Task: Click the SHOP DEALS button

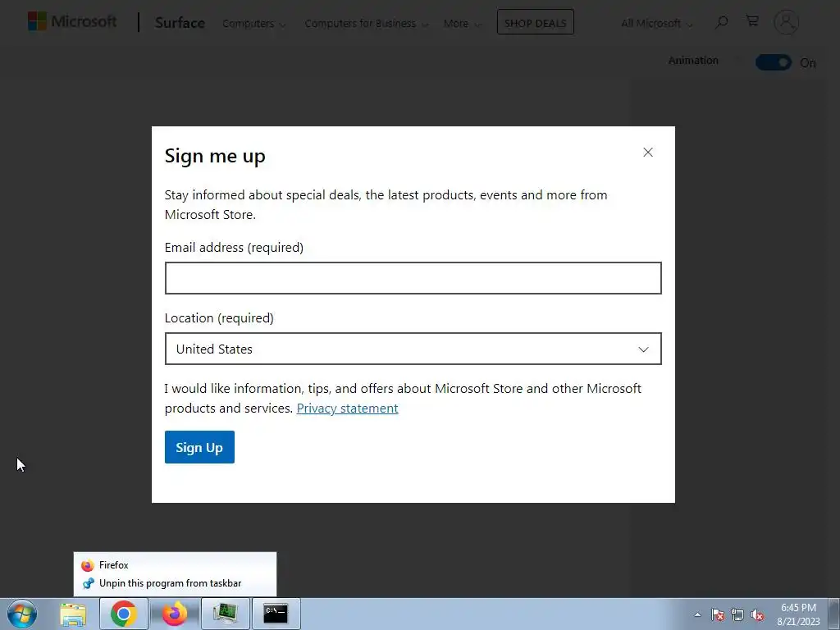Action: 535,22
